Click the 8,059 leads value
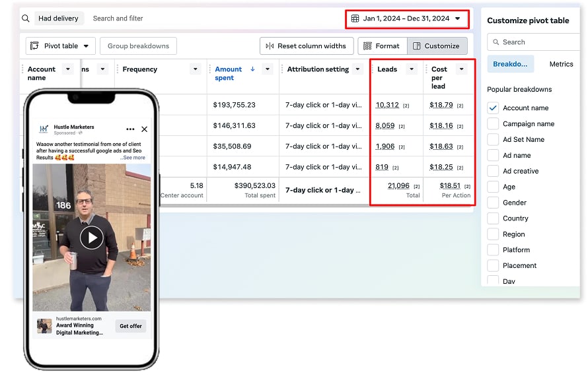The height and width of the screenshot is (390, 588). click(385, 125)
